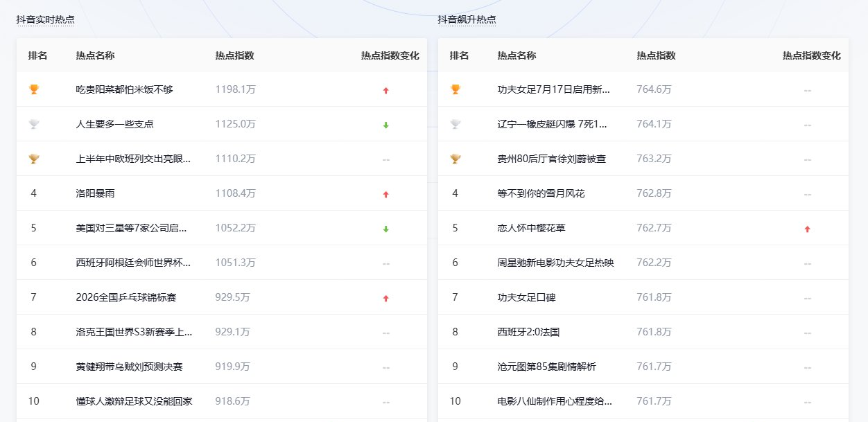
Task: Select rising topic 功夫女足口碑
Action: tap(527, 297)
